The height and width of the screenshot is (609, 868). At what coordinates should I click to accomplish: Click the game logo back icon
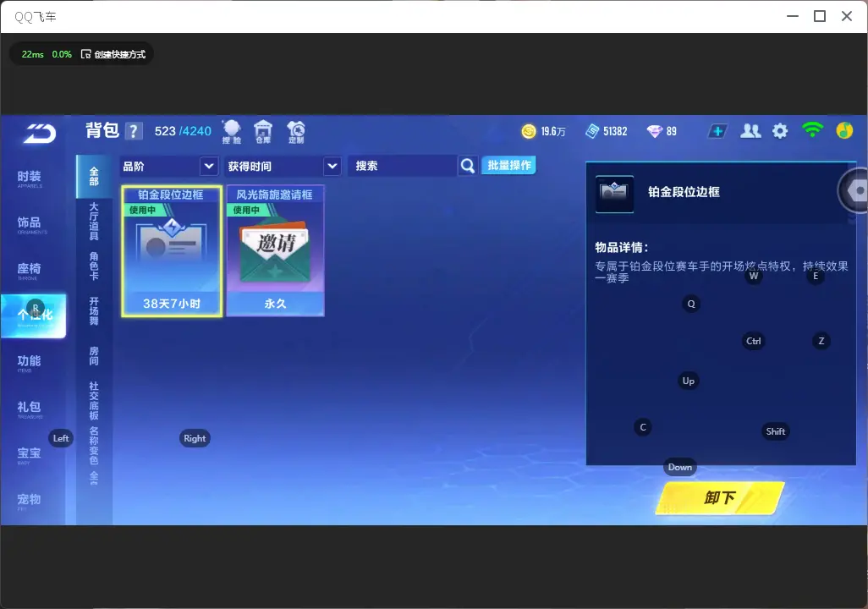pos(39,134)
